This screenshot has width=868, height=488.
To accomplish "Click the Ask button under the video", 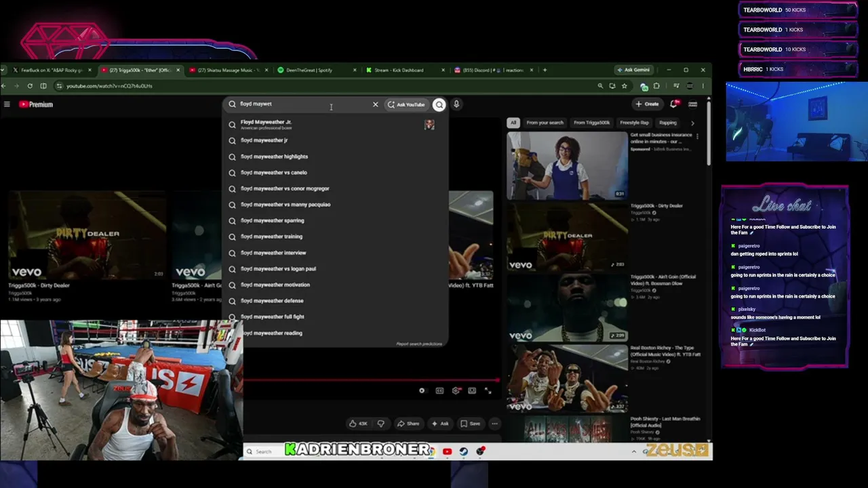I will [440, 424].
